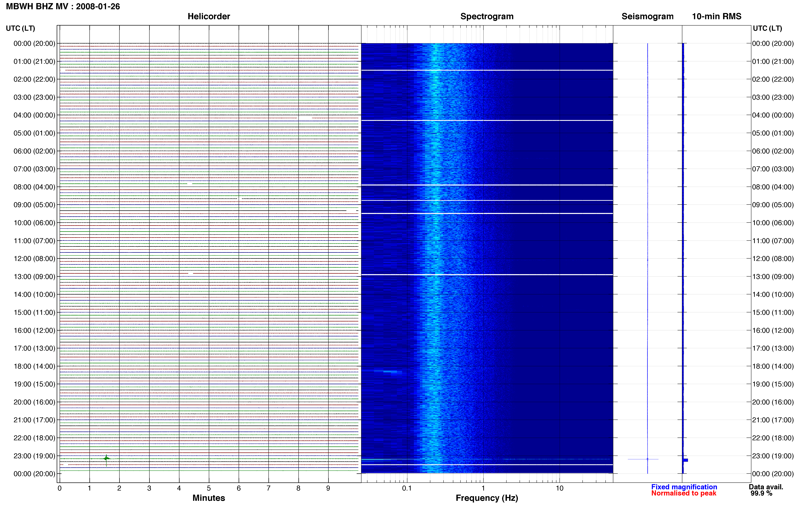The image size is (812, 508).
Task: Click the left '03:00 (23:00)' time label
Action: [x=34, y=97]
